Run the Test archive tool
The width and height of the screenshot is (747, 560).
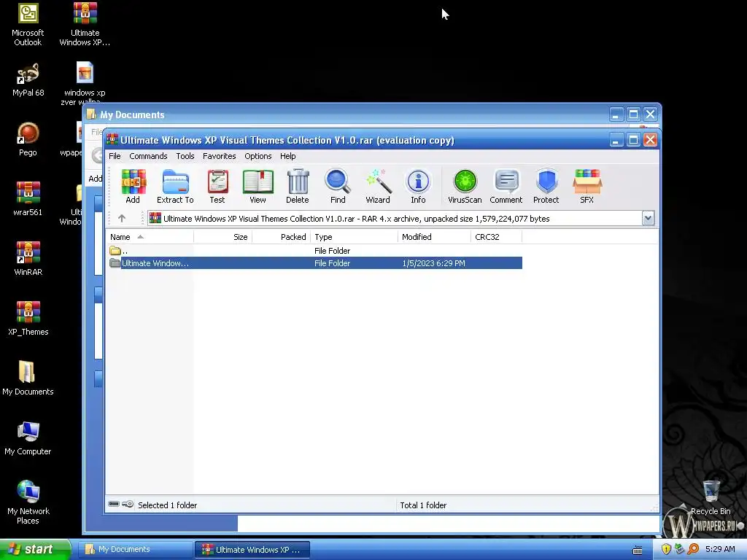tap(217, 186)
